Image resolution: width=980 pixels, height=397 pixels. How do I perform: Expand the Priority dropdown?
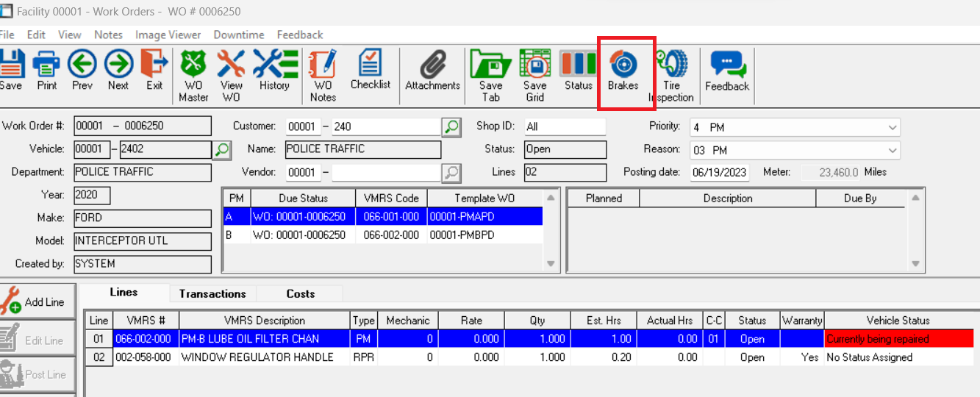tap(893, 127)
